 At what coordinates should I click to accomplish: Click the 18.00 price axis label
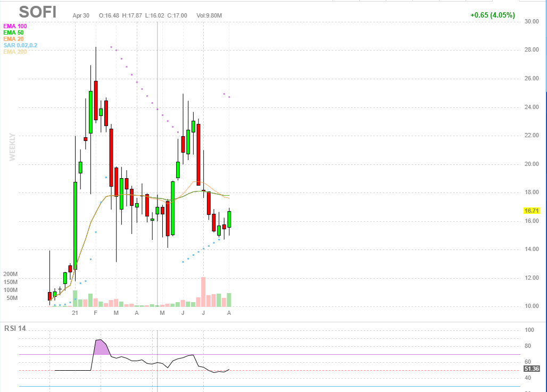pos(532,193)
